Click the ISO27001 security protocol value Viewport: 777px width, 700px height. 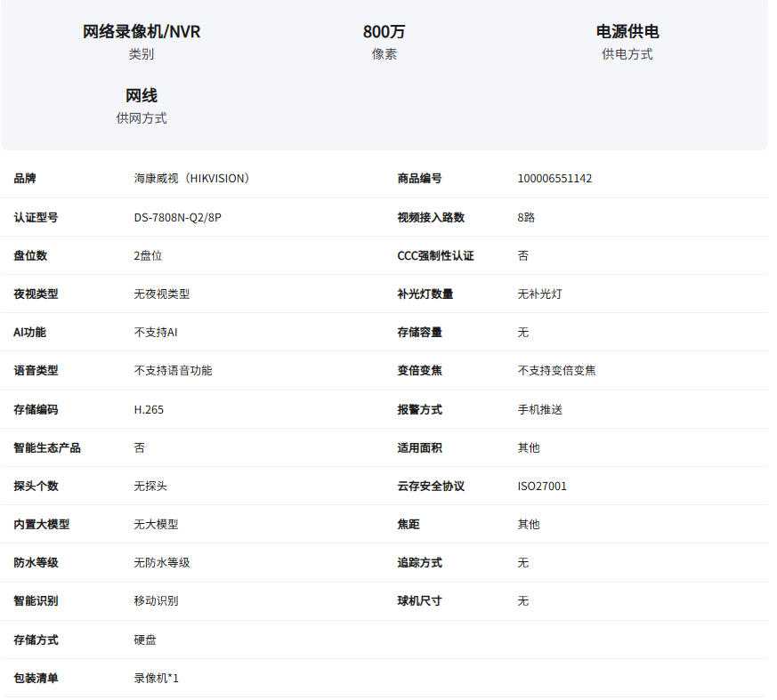click(542, 487)
